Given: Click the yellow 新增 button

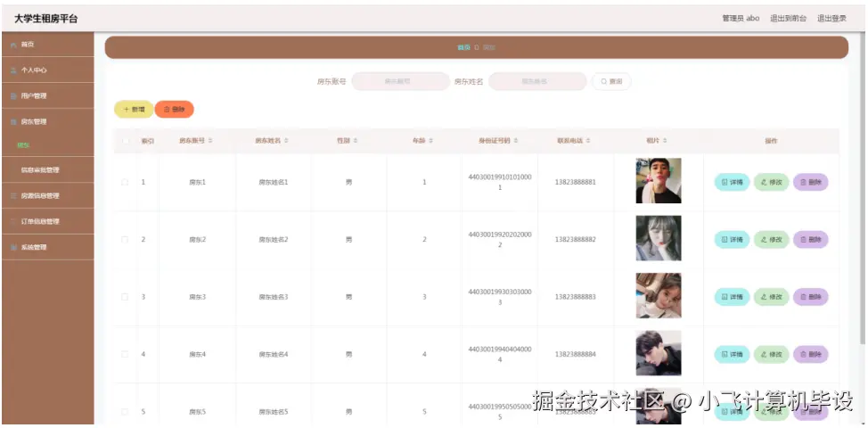Looking at the screenshot, I should (134, 110).
